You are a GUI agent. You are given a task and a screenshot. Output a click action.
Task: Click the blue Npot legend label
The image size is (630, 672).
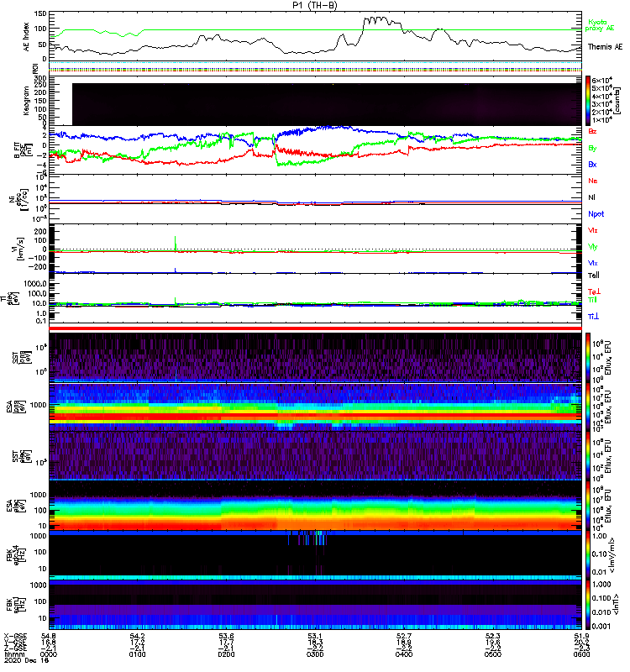point(596,213)
